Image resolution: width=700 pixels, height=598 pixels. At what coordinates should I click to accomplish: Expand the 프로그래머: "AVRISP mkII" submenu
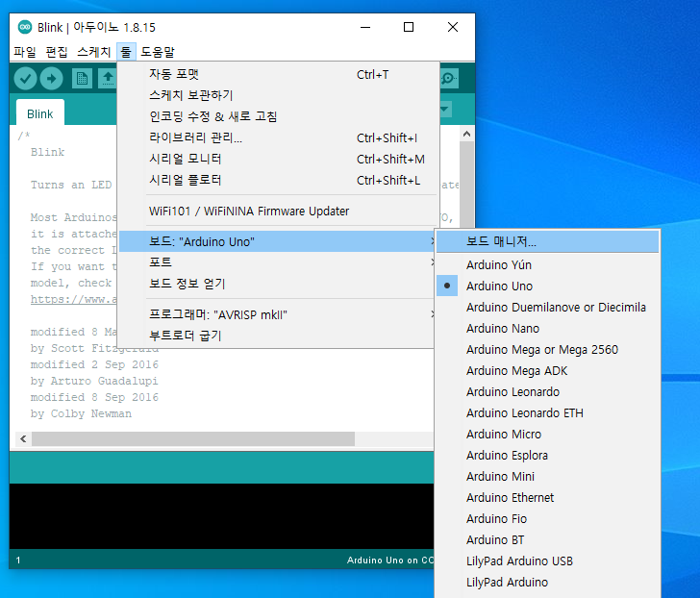click(x=277, y=314)
